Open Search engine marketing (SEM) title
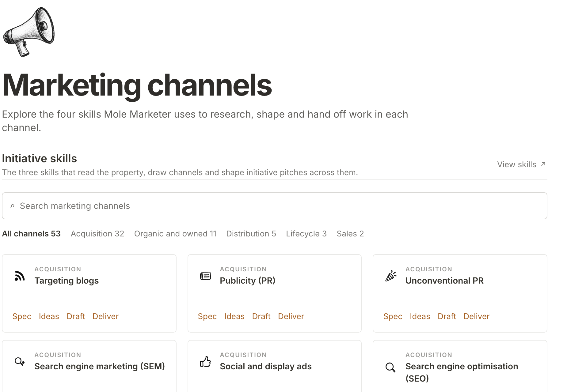Viewport: 567px width, 392px height. (100, 366)
